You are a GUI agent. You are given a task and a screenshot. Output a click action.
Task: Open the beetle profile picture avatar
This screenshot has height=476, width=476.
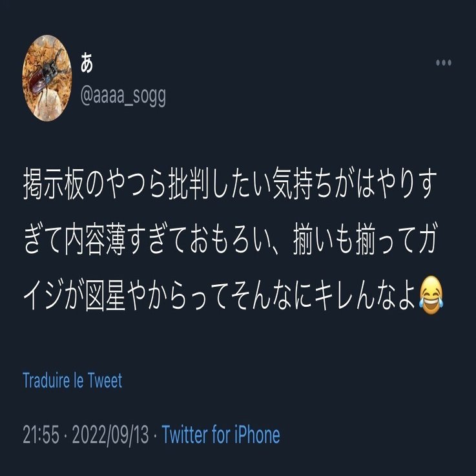(x=47, y=78)
